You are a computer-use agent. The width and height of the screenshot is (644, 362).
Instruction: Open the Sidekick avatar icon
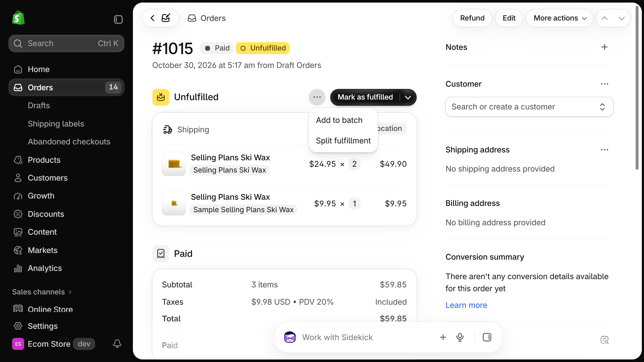click(290, 337)
